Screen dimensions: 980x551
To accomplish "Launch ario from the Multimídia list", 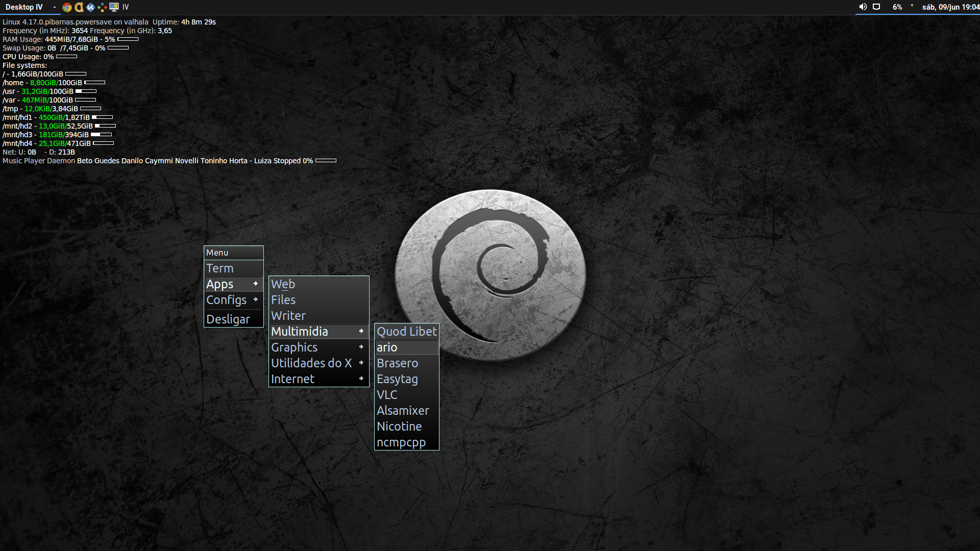I will coord(407,347).
